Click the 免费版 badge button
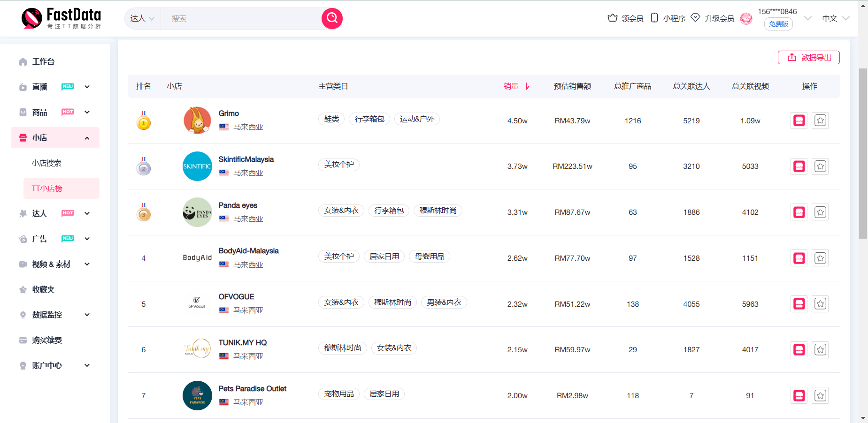The width and height of the screenshot is (868, 423). [x=778, y=24]
